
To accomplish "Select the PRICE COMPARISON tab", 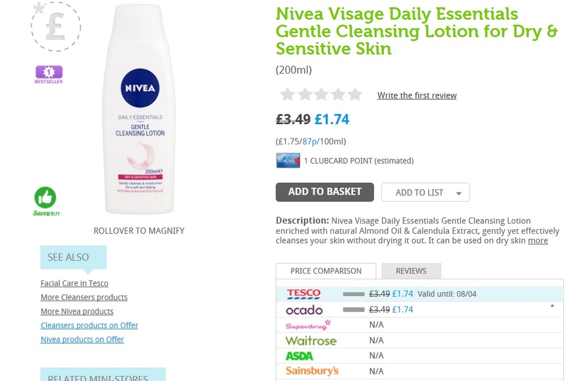I will 326,271.
